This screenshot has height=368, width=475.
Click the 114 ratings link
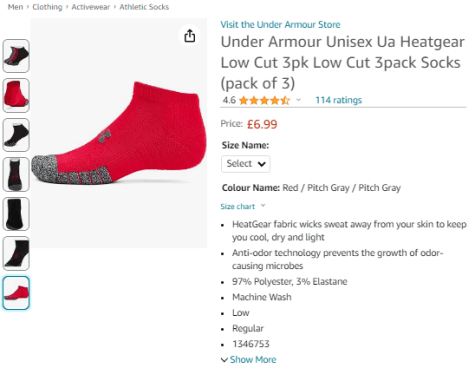(x=338, y=100)
